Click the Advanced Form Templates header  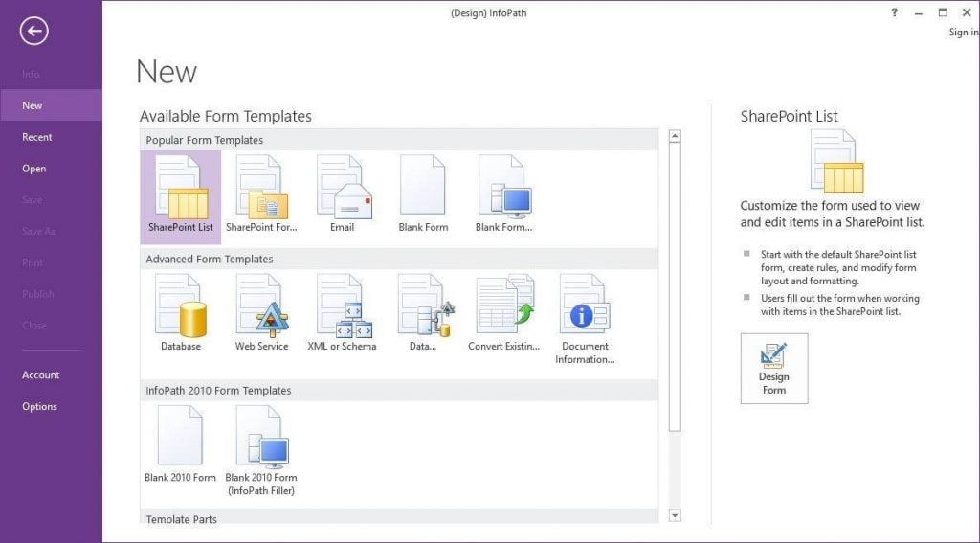399,259
